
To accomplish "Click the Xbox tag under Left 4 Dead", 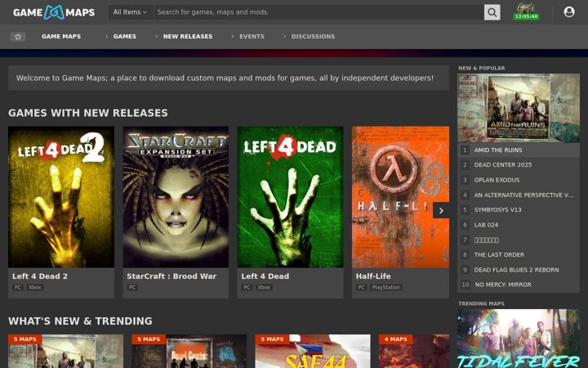I will [x=264, y=287].
